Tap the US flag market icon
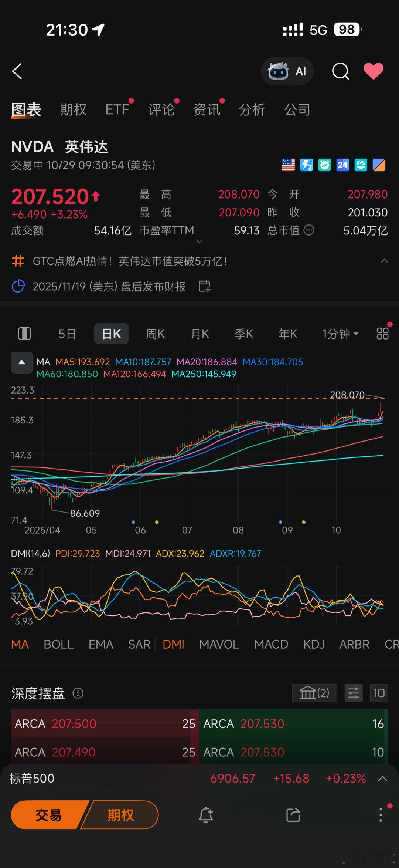Image resolution: width=399 pixels, height=868 pixels. 288,165
